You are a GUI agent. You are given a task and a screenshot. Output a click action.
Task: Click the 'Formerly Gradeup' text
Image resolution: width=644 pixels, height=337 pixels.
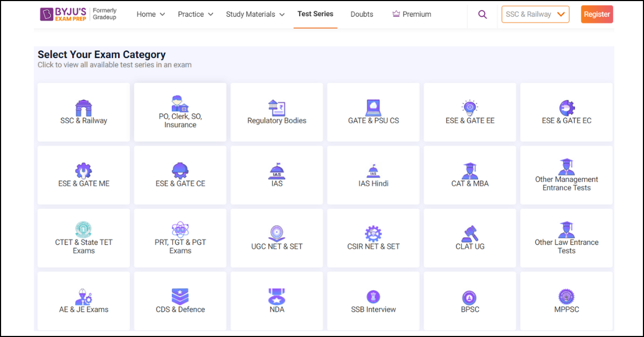(105, 14)
